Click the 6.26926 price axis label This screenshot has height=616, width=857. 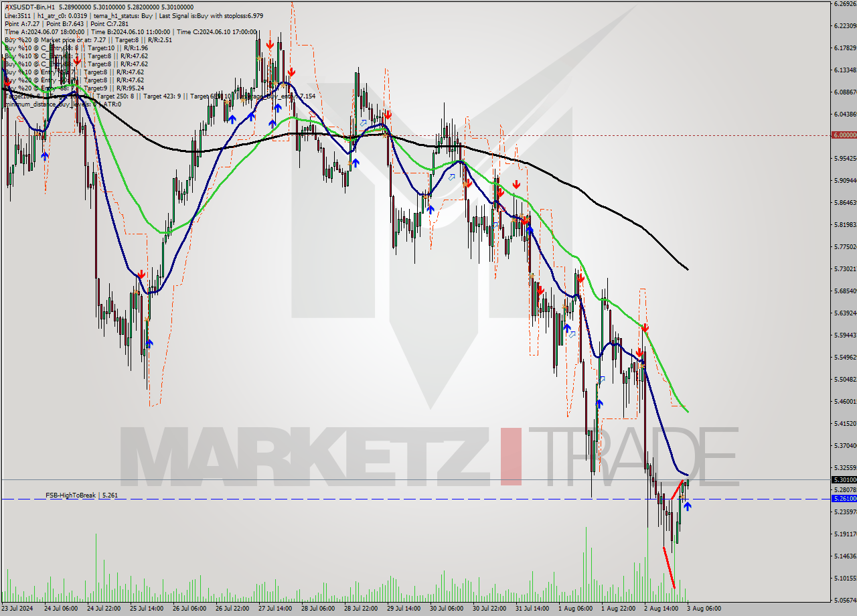click(846, 4)
